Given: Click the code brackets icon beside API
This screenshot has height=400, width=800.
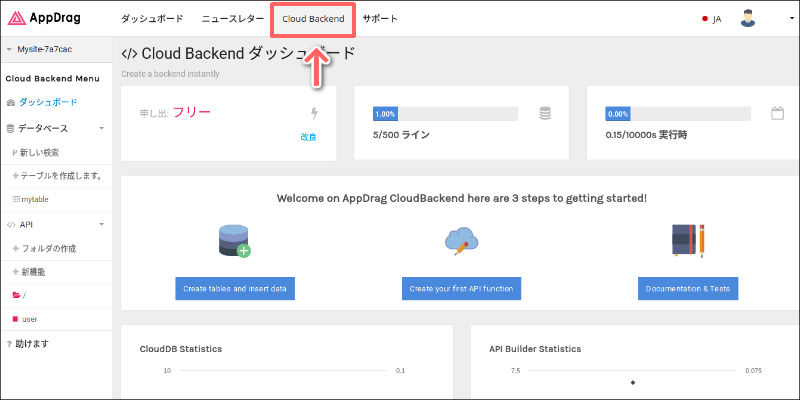Looking at the screenshot, I should (11, 224).
